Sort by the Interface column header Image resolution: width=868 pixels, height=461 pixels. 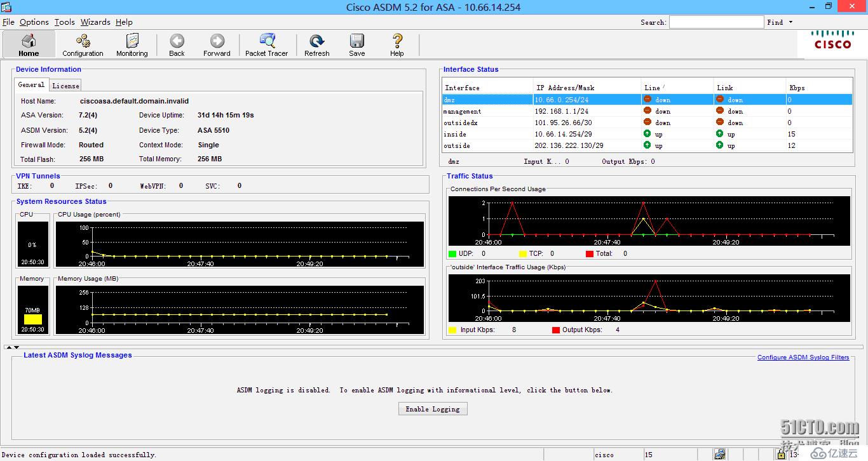click(x=487, y=88)
